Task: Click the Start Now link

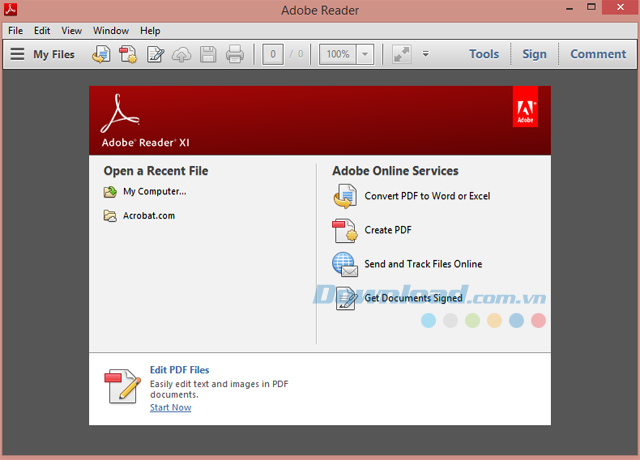Action: click(171, 407)
